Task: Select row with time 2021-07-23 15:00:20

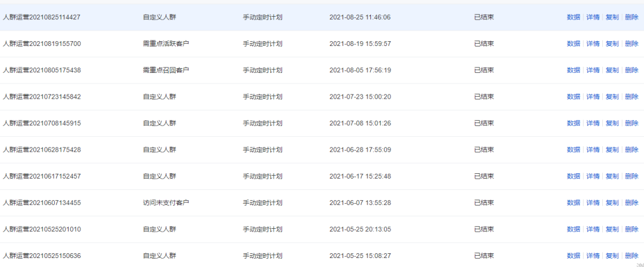Action: [322, 97]
